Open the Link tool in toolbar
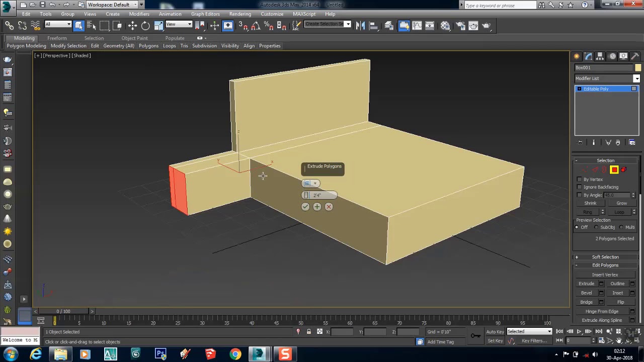 tap(10, 26)
